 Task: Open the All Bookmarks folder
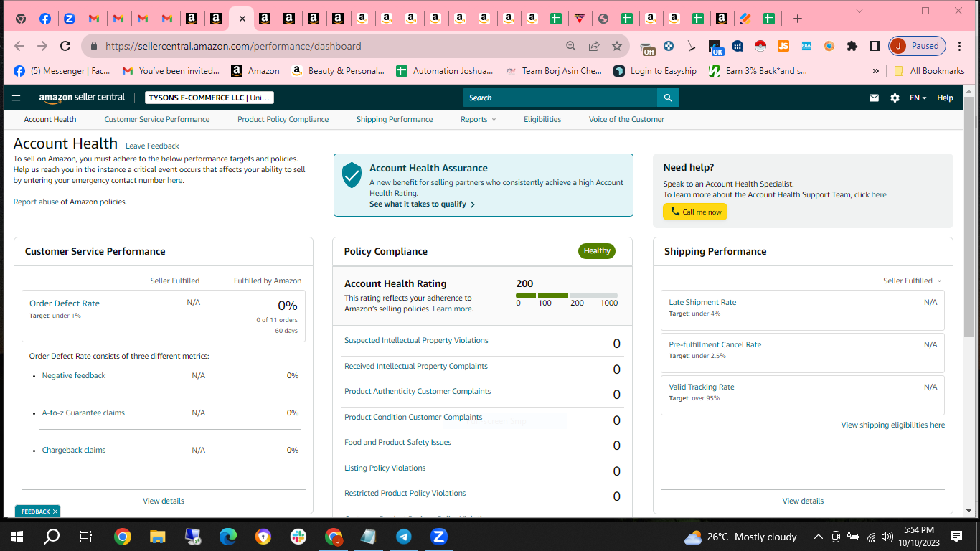coord(930,71)
